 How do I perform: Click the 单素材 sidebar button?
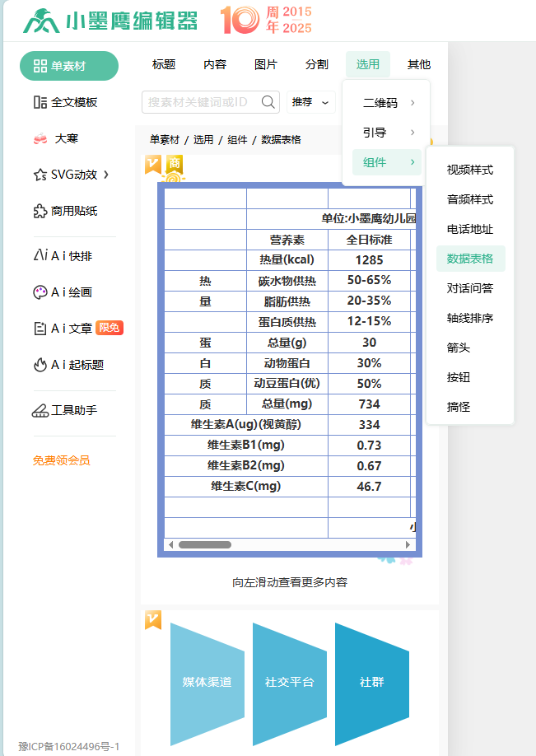click(x=69, y=66)
